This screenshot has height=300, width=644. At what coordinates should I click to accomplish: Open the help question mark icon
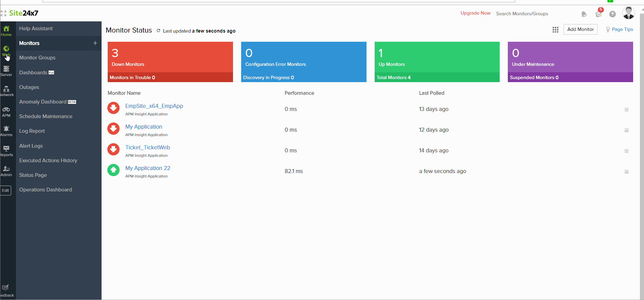(612, 14)
